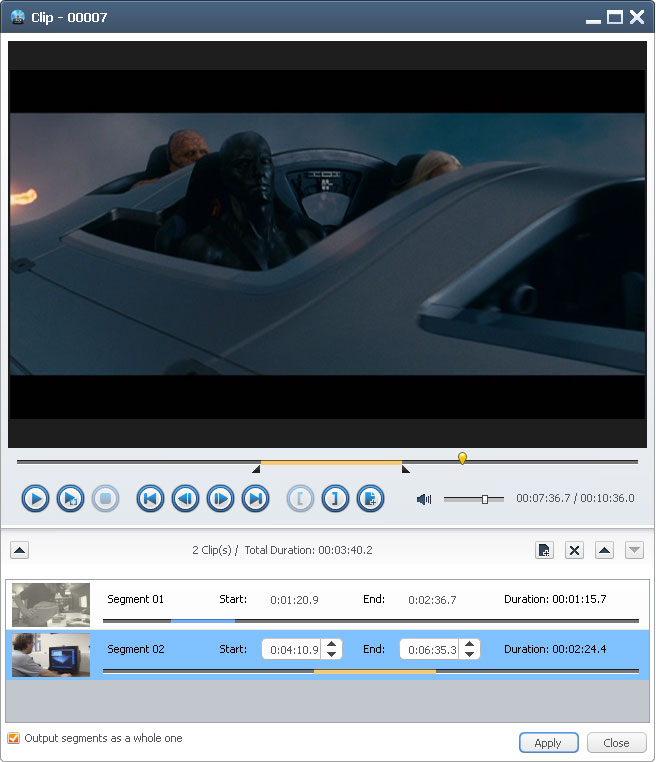Click the video preview frame

[328, 244]
